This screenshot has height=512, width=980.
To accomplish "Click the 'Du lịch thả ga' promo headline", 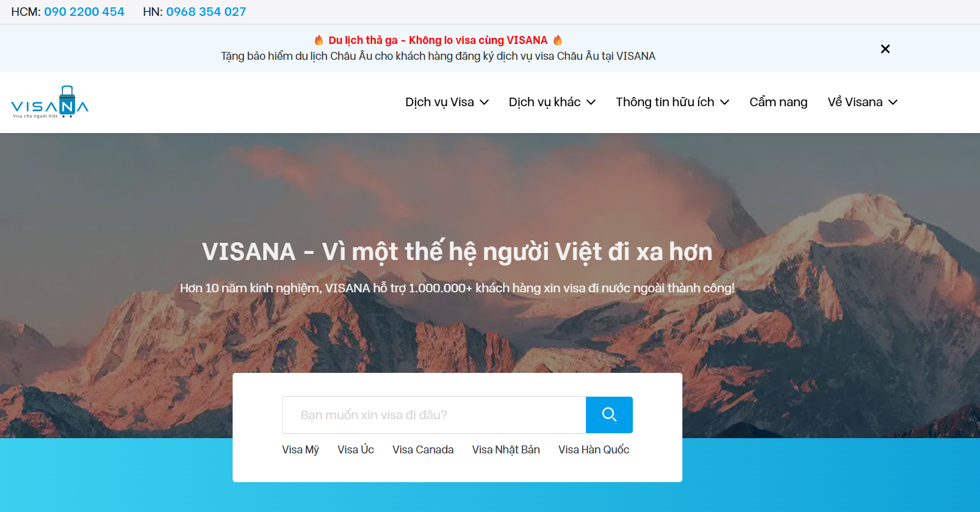I will point(438,40).
